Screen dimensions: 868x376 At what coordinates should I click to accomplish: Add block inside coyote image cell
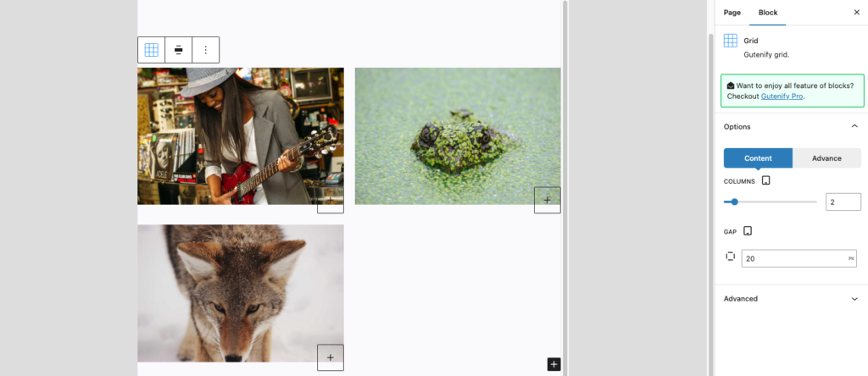[331, 357]
